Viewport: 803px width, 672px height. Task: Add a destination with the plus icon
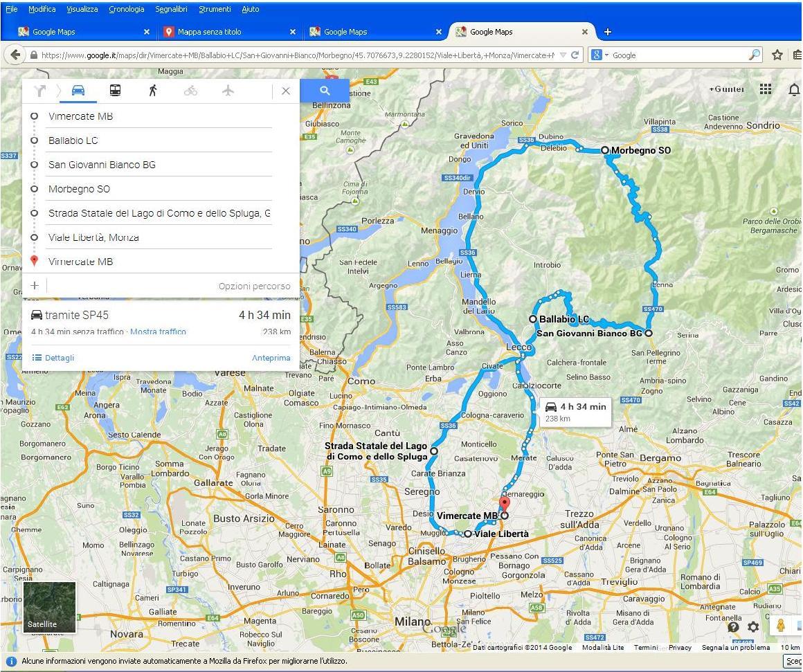click(x=35, y=286)
